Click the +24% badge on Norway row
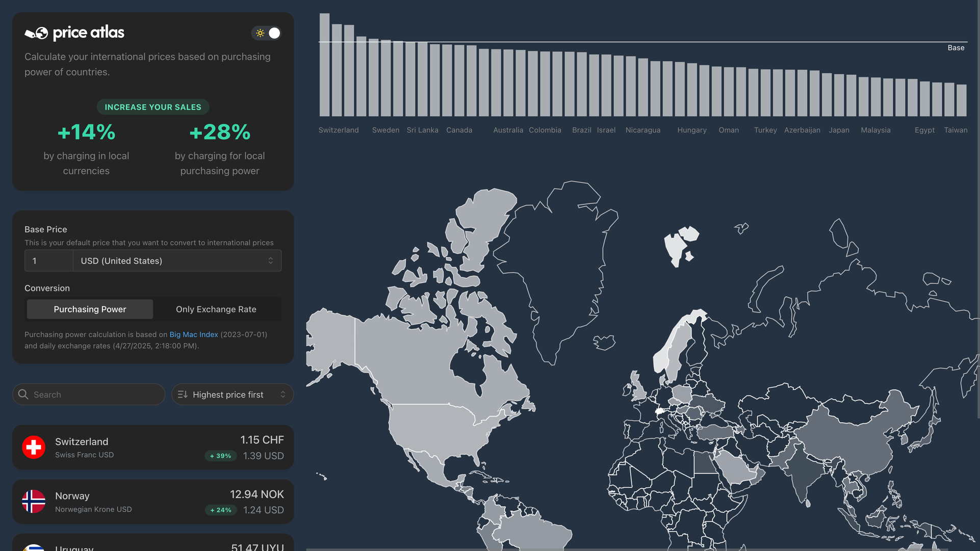The image size is (980, 551). (220, 510)
